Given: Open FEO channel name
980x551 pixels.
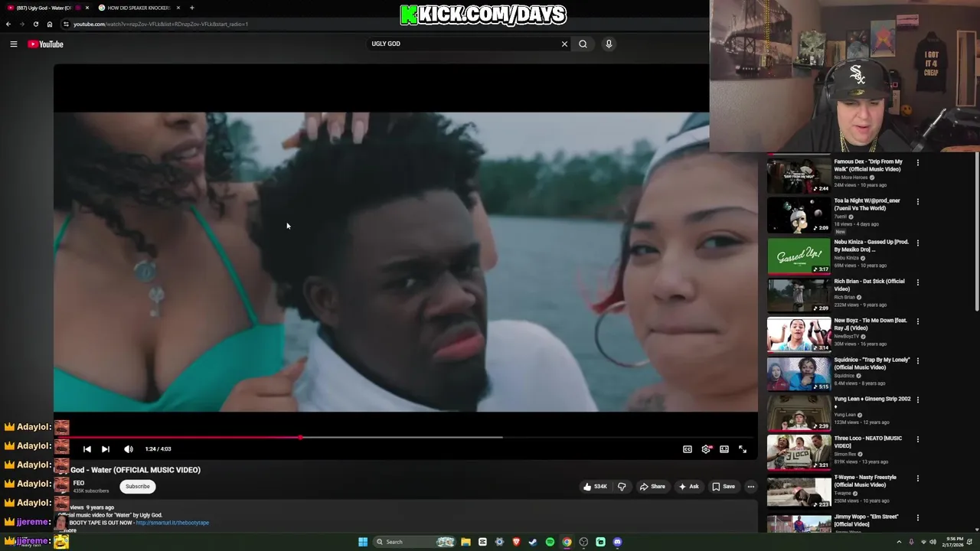Looking at the screenshot, I should tap(78, 484).
